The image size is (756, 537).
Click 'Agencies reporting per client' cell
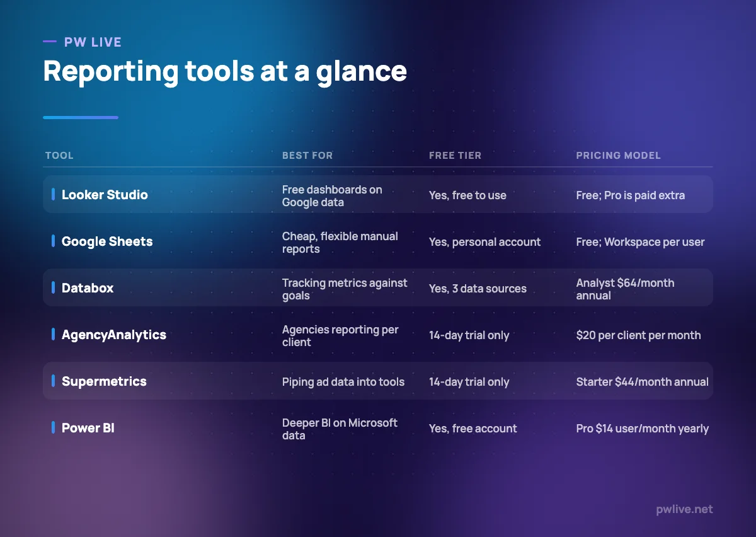[340, 335]
